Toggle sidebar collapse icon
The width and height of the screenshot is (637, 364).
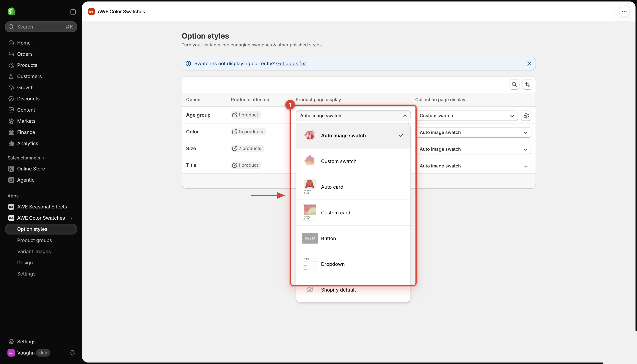[73, 12]
